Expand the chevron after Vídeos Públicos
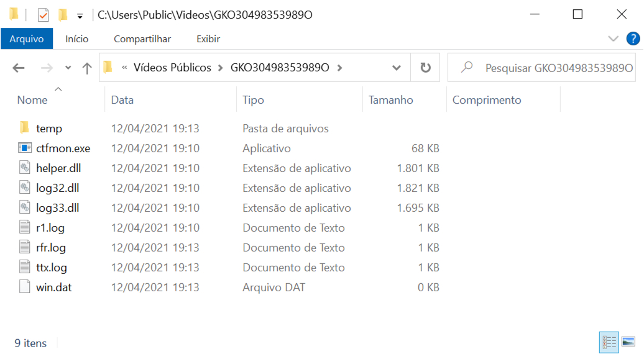Image resolution: width=644 pixels, height=354 pixels. (x=221, y=68)
